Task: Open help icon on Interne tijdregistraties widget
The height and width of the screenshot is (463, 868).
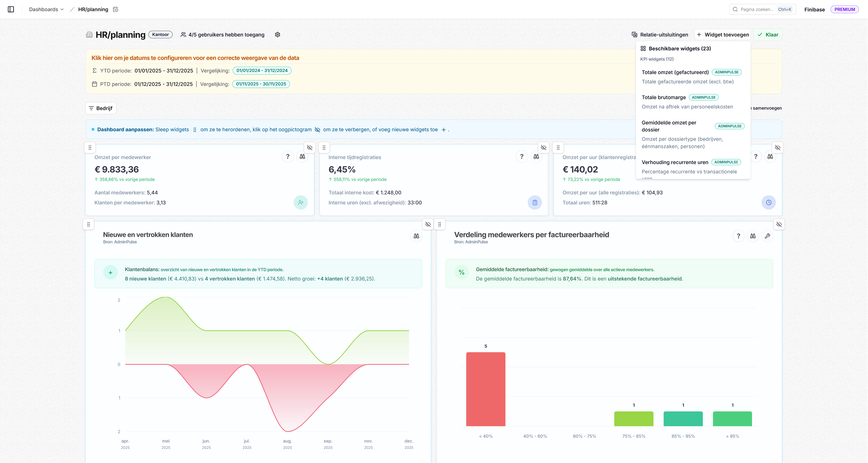Action: 522,157
